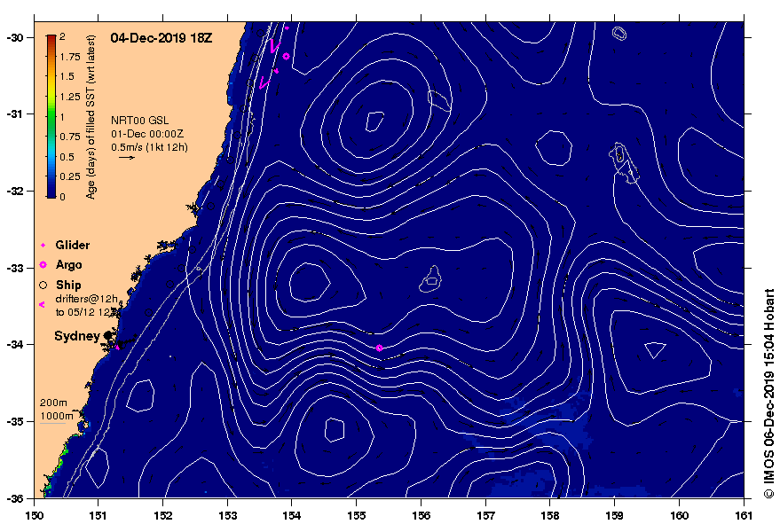The width and height of the screenshot is (780, 532).
Task: Click the 161 longitude tick label
Action: point(744,515)
